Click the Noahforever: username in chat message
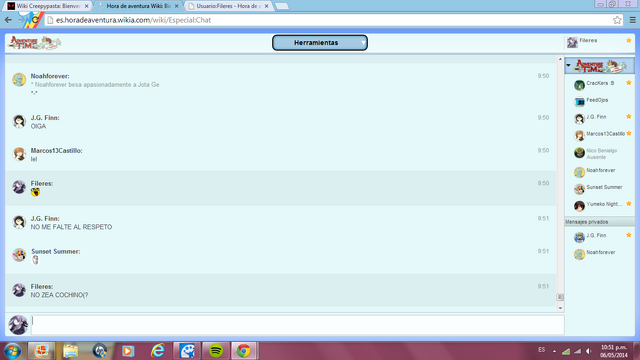Screen dimensions: 640x360 pos(50,76)
